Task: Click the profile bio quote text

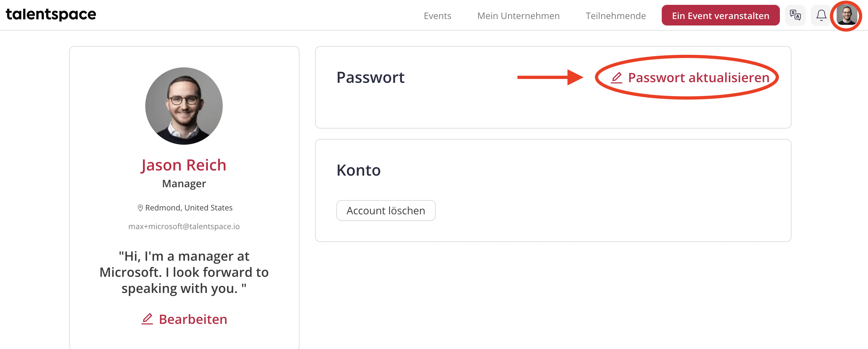Action: click(184, 272)
